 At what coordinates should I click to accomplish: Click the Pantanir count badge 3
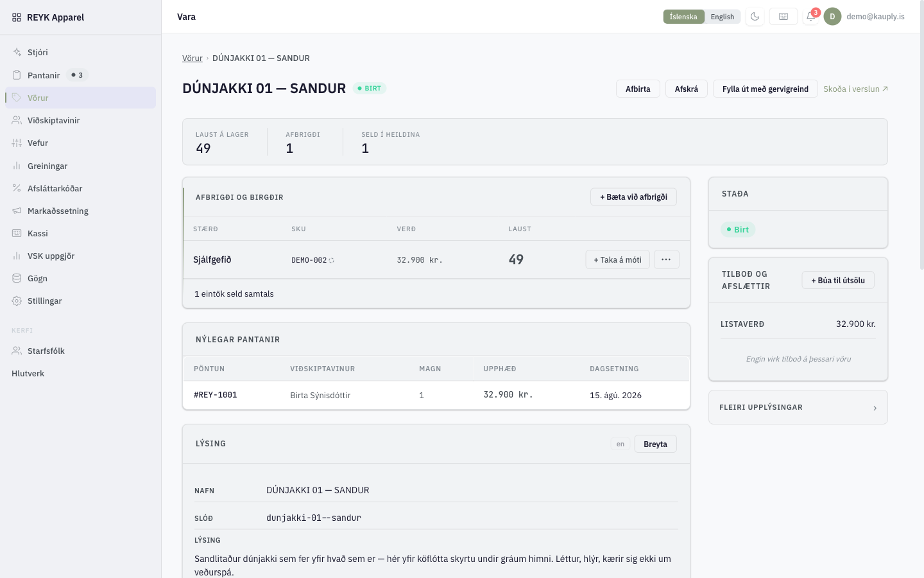[77, 75]
